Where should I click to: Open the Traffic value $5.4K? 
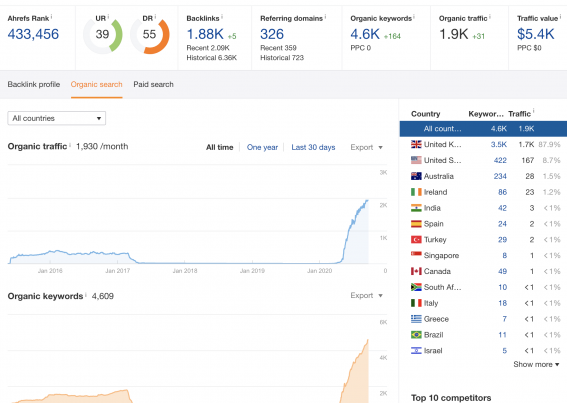[536, 34]
